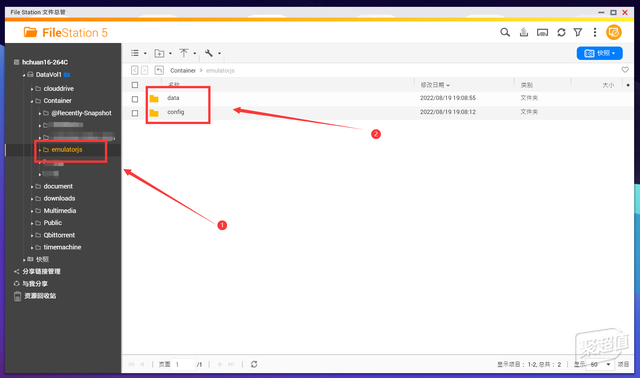Click the page number input field
Screen dimensions: 640x378
(183, 364)
